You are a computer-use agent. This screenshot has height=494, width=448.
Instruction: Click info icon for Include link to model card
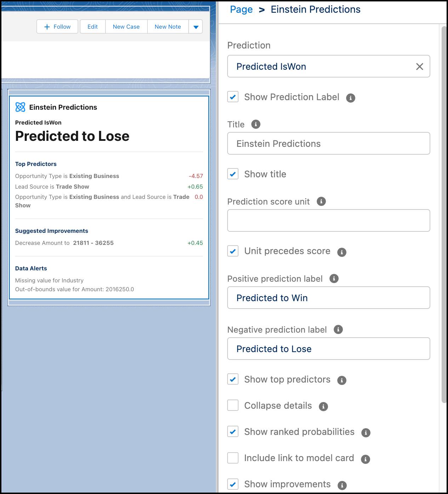point(366,459)
